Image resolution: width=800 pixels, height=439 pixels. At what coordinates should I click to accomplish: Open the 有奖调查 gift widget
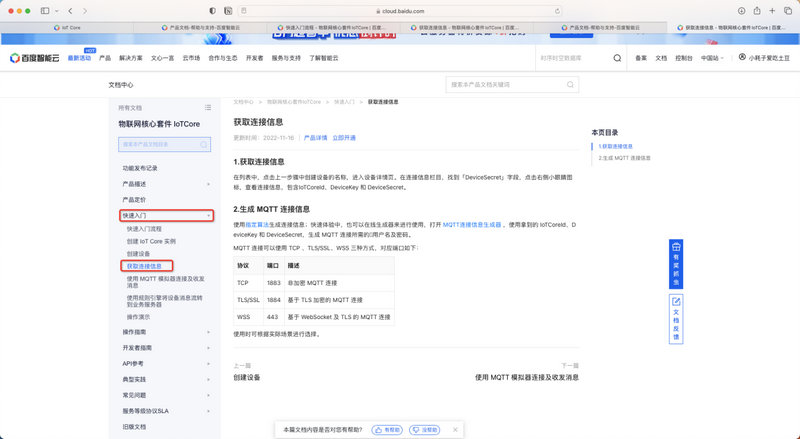pyautogui.click(x=676, y=264)
